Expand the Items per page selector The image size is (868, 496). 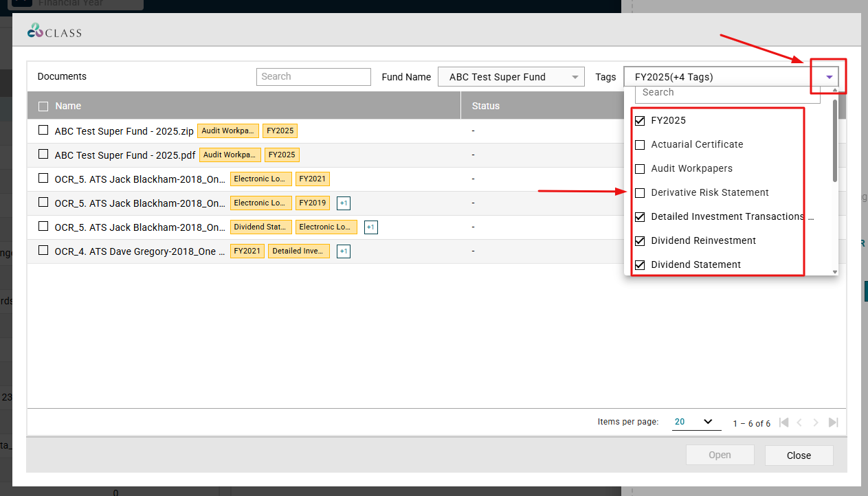[695, 422]
